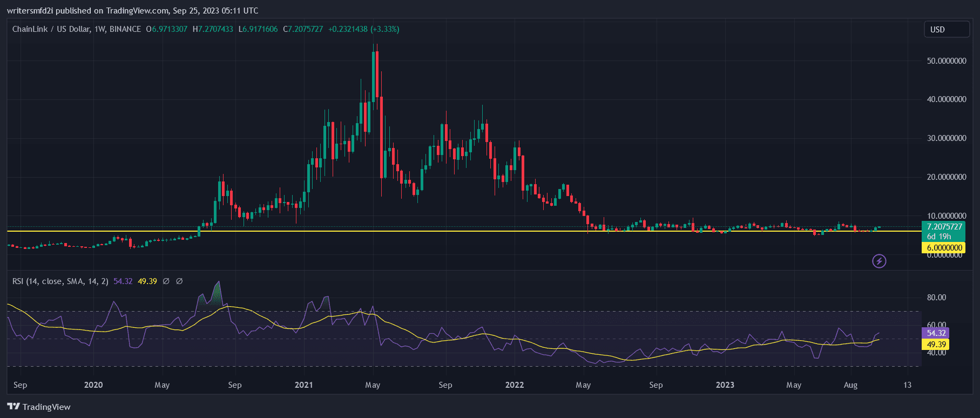This screenshot has width=980, height=418.
Task: Click the 2023 label on the time axis
Action: (x=725, y=385)
